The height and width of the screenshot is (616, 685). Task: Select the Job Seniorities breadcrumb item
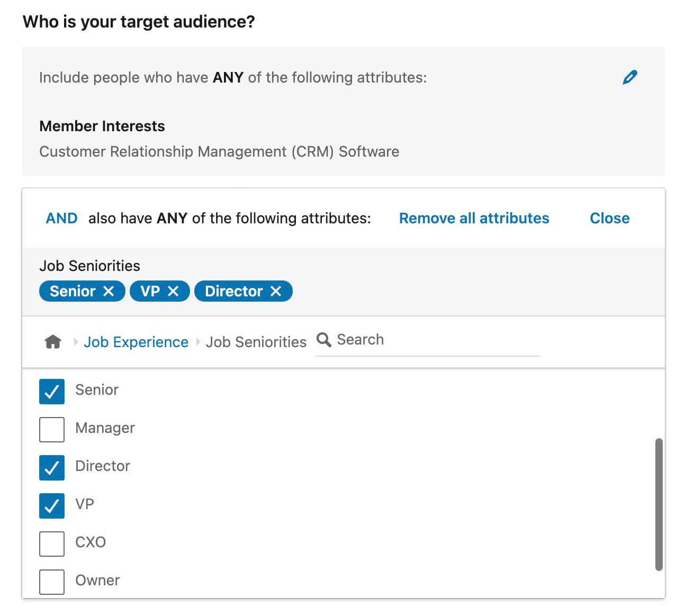[256, 342]
